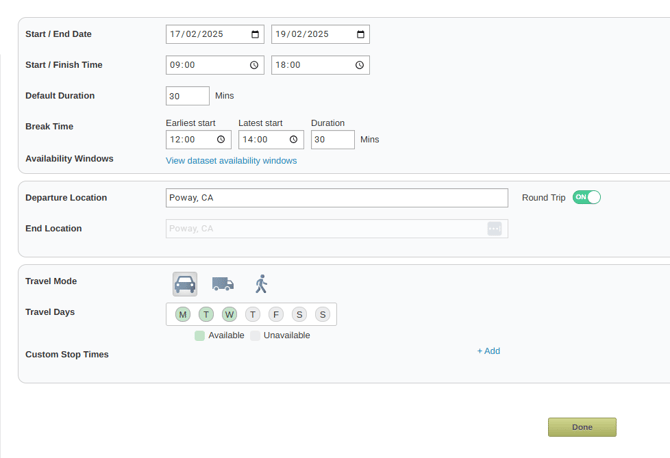Focus the Departure Location field

[337, 198]
